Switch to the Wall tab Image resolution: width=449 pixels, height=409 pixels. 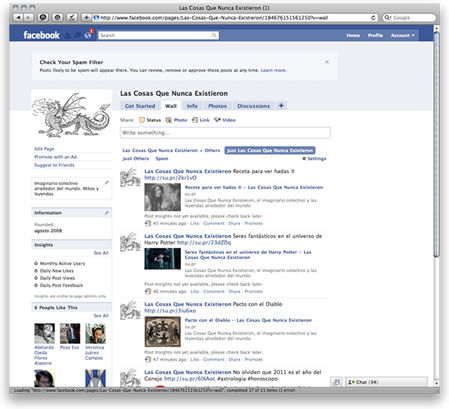pos(171,106)
